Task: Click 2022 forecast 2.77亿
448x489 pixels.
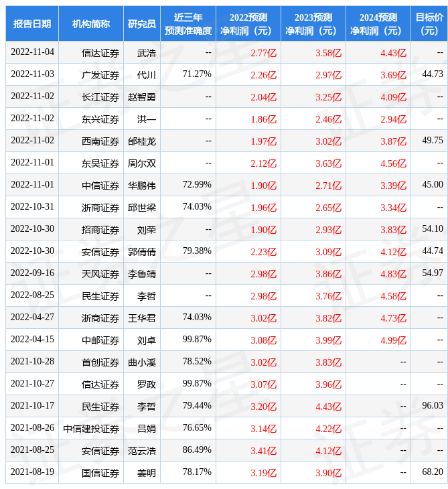Action: point(264,53)
